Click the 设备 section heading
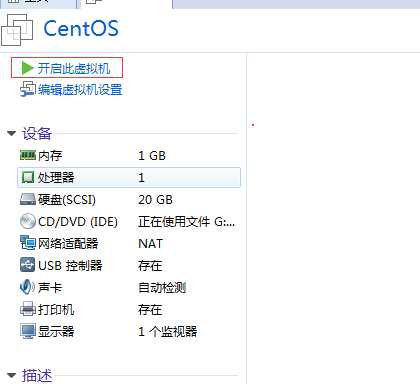The image size is (420, 384). [37, 134]
